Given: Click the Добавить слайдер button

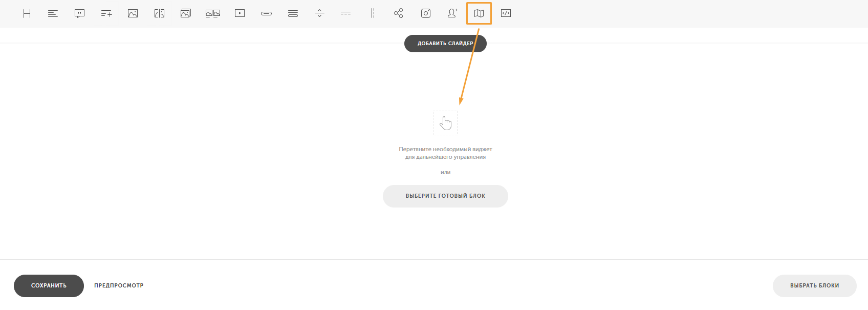Looking at the screenshot, I should coord(445,44).
